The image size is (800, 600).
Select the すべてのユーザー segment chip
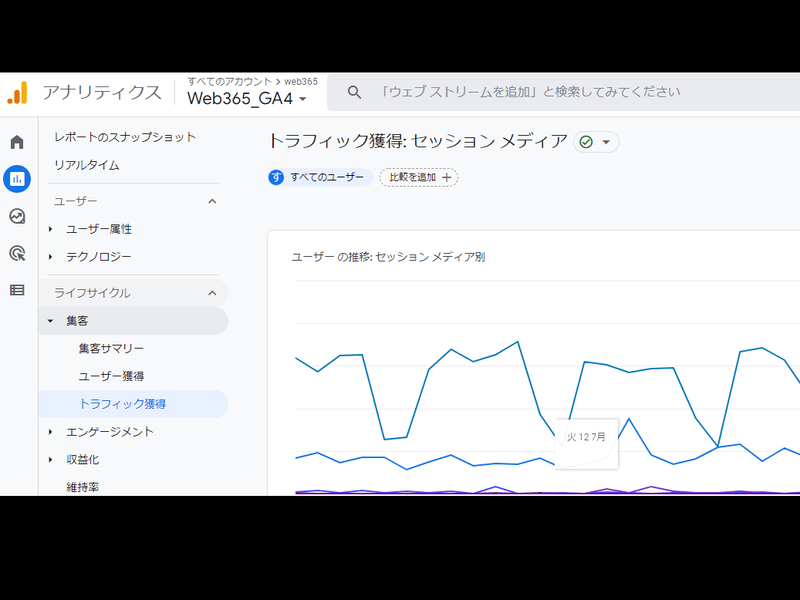(320, 177)
